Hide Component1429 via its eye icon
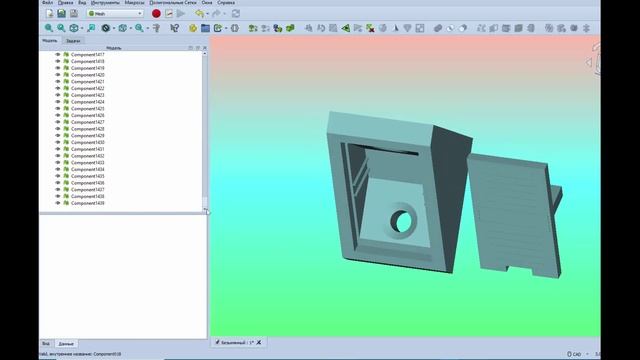Viewport: 640px width, 360px height. [58, 136]
